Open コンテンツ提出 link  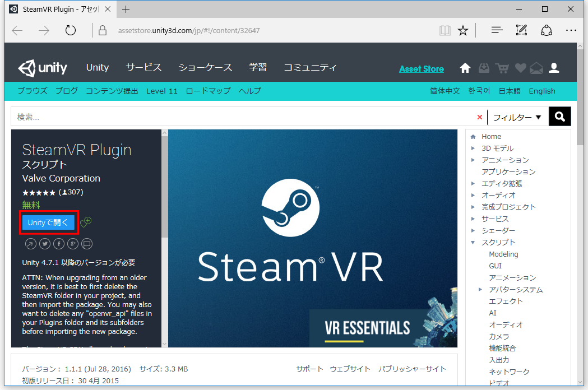point(112,91)
